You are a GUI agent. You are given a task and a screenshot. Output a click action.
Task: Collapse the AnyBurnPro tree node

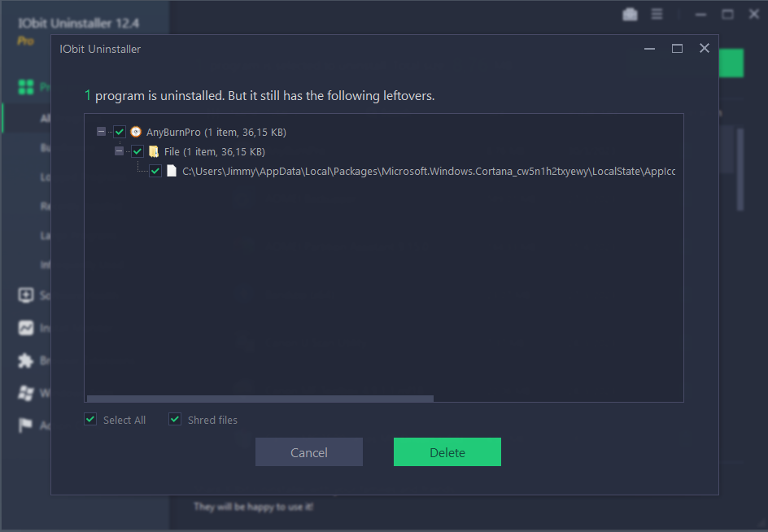pos(101,131)
